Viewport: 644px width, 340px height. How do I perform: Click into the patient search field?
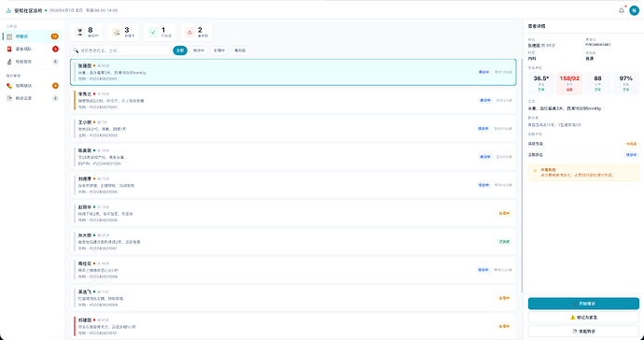(x=120, y=50)
